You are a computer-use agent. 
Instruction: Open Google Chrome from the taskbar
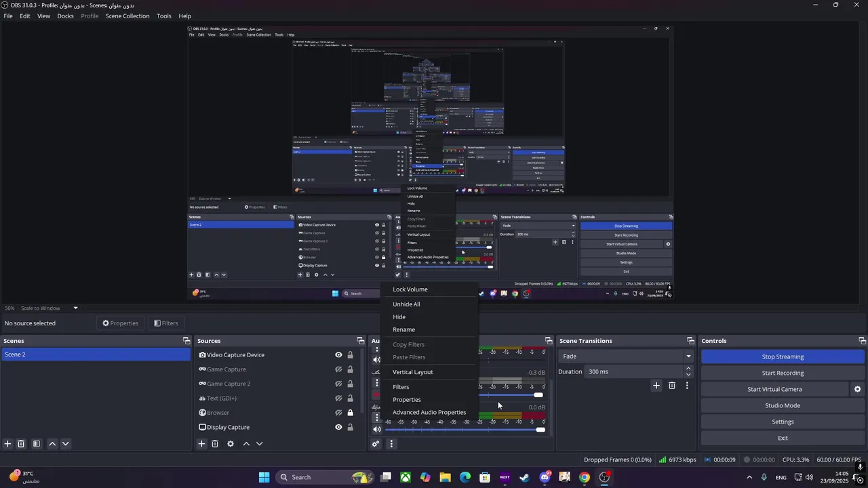[x=584, y=477]
